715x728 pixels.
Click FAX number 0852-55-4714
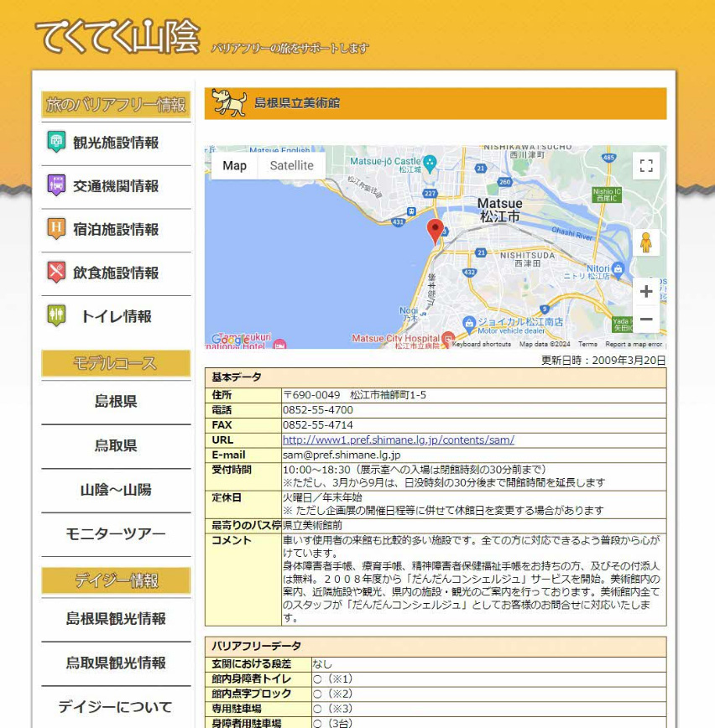(x=318, y=425)
